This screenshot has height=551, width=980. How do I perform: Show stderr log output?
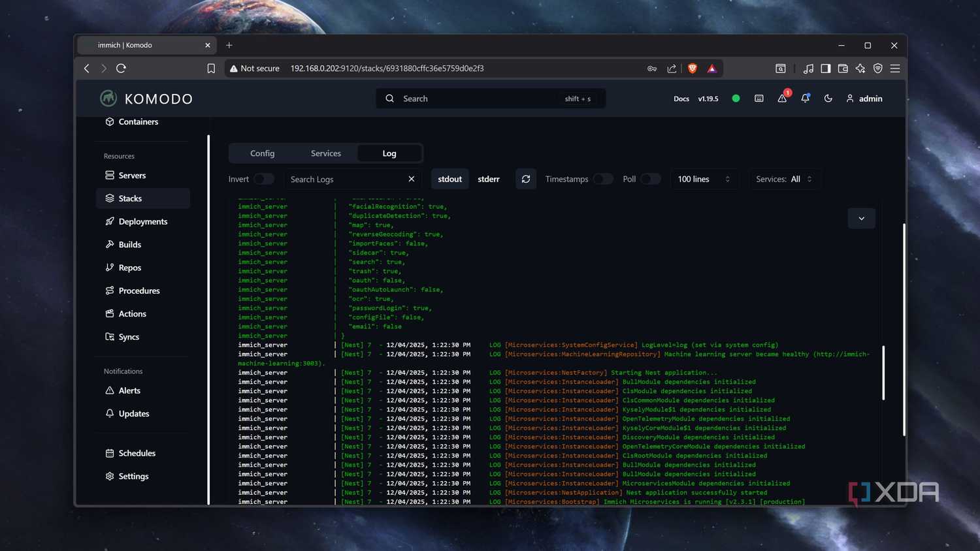(x=489, y=179)
